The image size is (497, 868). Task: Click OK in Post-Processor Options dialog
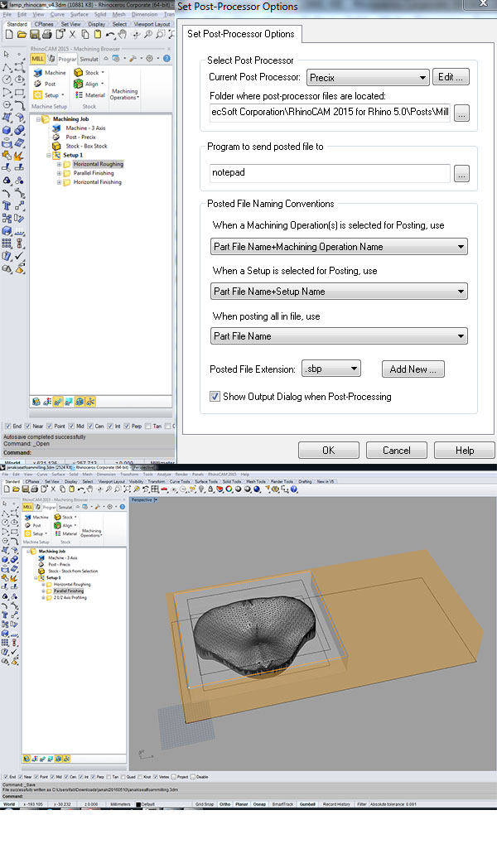[x=328, y=451]
